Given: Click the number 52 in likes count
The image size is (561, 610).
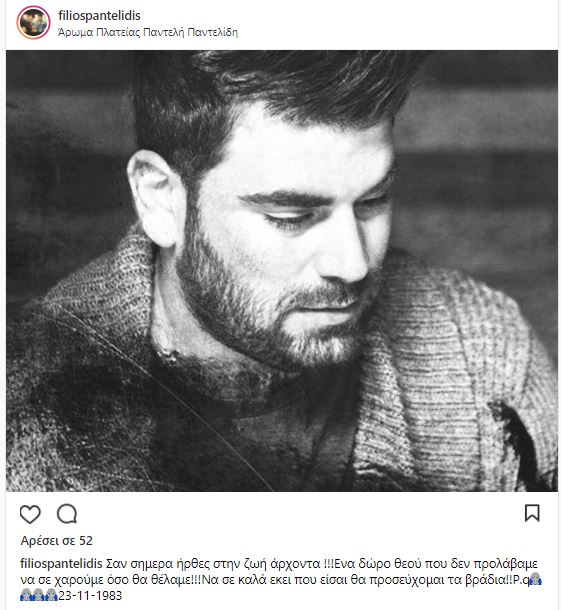Looking at the screenshot, I should tap(86, 540).
